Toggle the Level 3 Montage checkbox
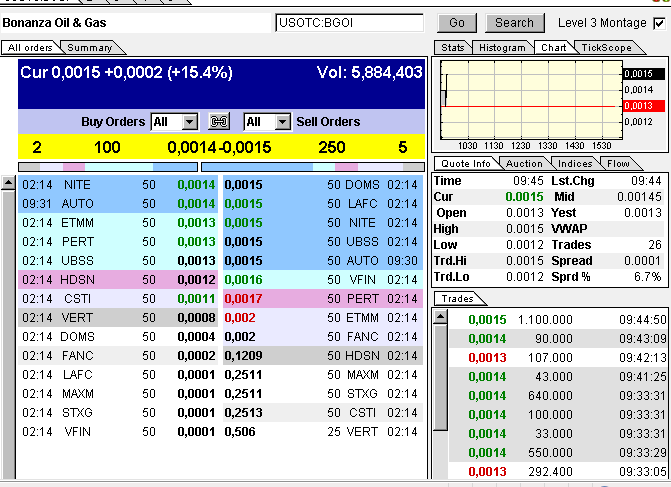The width and height of the screenshot is (671, 487). tap(659, 23)
